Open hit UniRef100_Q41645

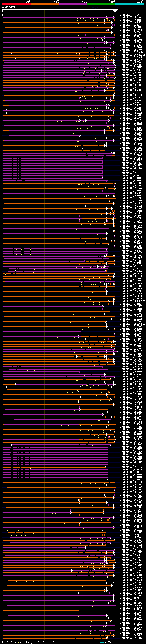tap(131, 239)
